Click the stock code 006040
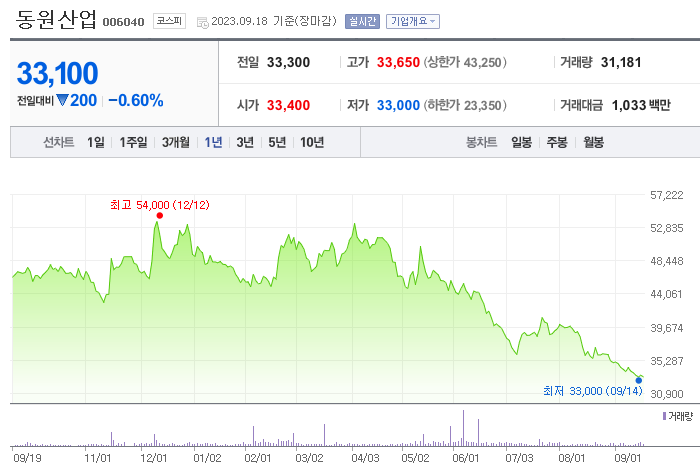The image size is (700, 476). 124,22
